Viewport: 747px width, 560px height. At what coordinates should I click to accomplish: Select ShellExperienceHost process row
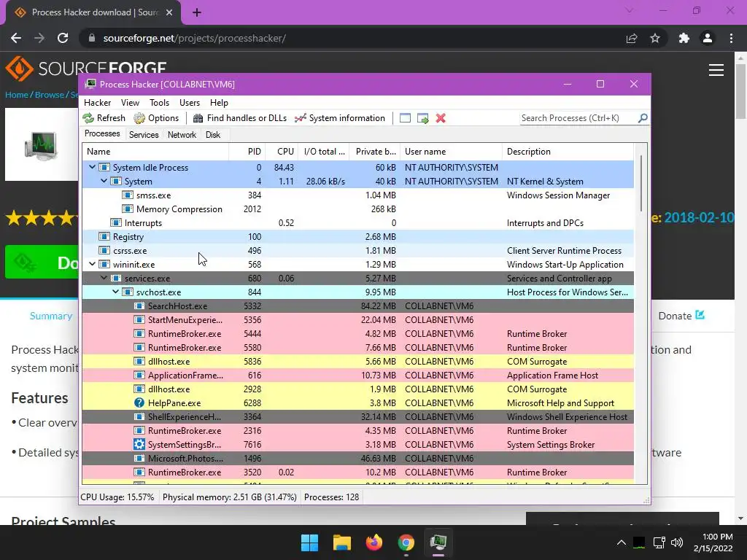pos(357,416)
